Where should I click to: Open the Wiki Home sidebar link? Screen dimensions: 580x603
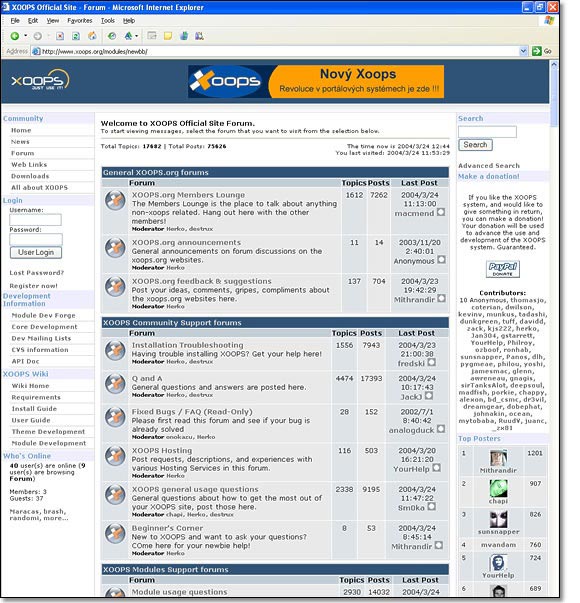click(x=30, y=386)
